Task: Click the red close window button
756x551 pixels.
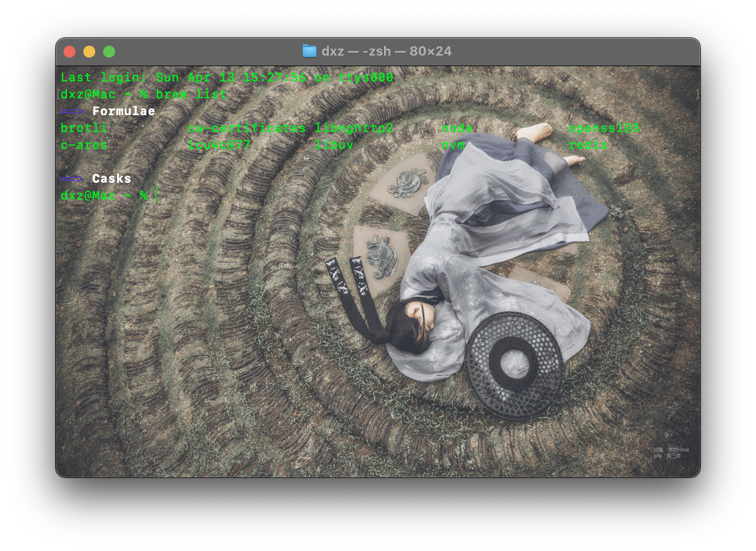Action: (69, 52)
